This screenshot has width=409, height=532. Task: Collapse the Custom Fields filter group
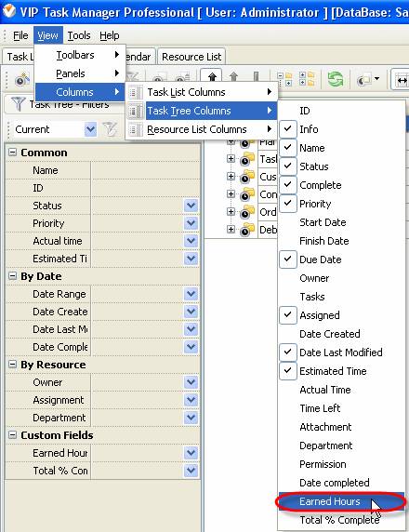click(x=12, y=434)
